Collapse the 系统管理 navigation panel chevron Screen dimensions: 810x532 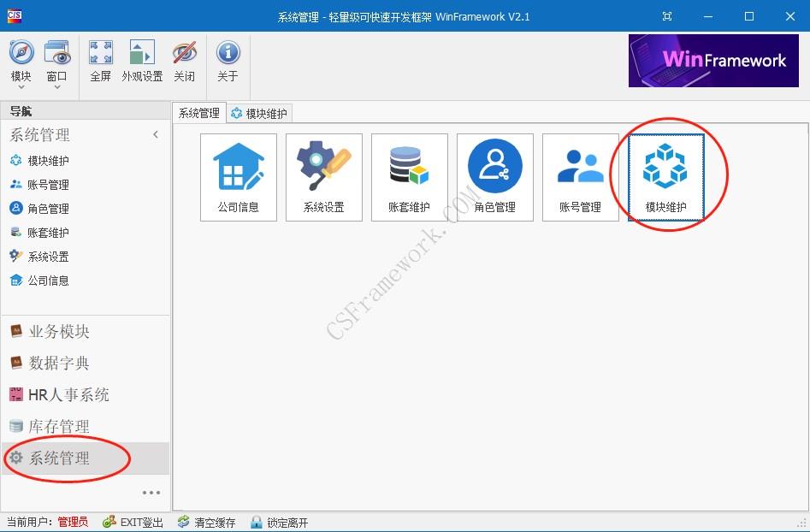[156, 134]
